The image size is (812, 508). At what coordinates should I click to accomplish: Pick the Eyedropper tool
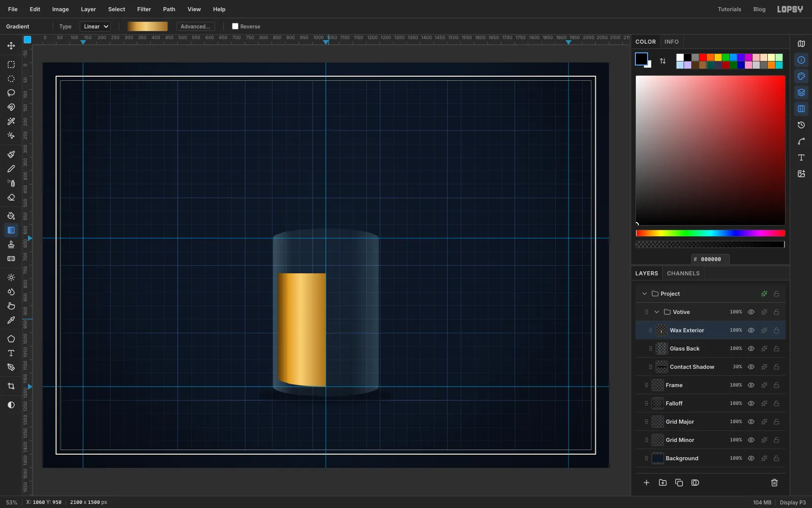point(11,320)
